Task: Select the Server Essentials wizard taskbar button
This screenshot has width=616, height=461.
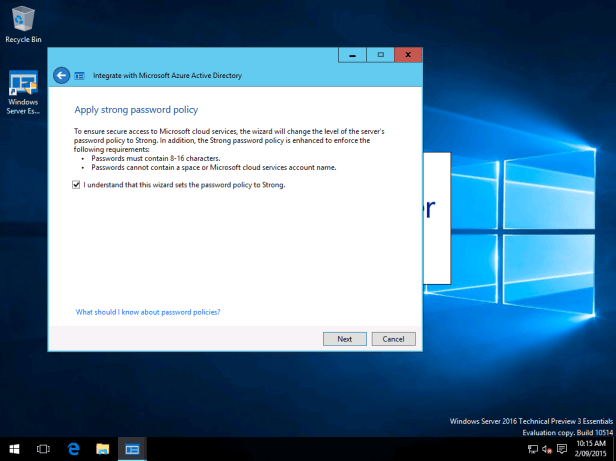Action: pyautogui.click(x=131, y=450)
